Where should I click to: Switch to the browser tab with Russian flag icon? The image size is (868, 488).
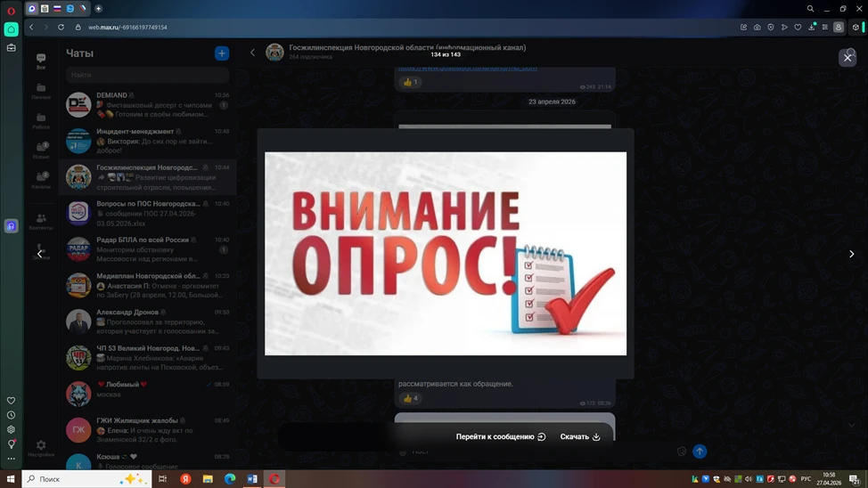pos(57,8)
